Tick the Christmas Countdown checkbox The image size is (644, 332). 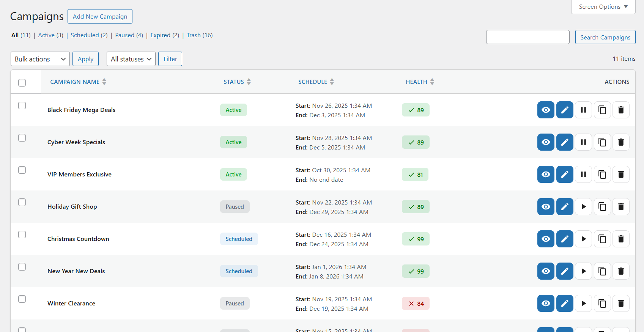(x=22, y=234)
